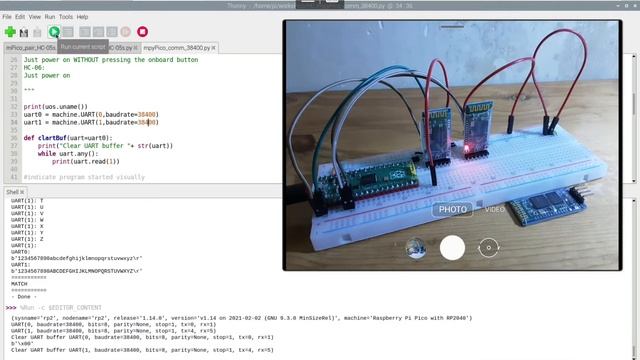Tap the camera shutter button
The image size is (640, 360).
(x=452, y=247)
